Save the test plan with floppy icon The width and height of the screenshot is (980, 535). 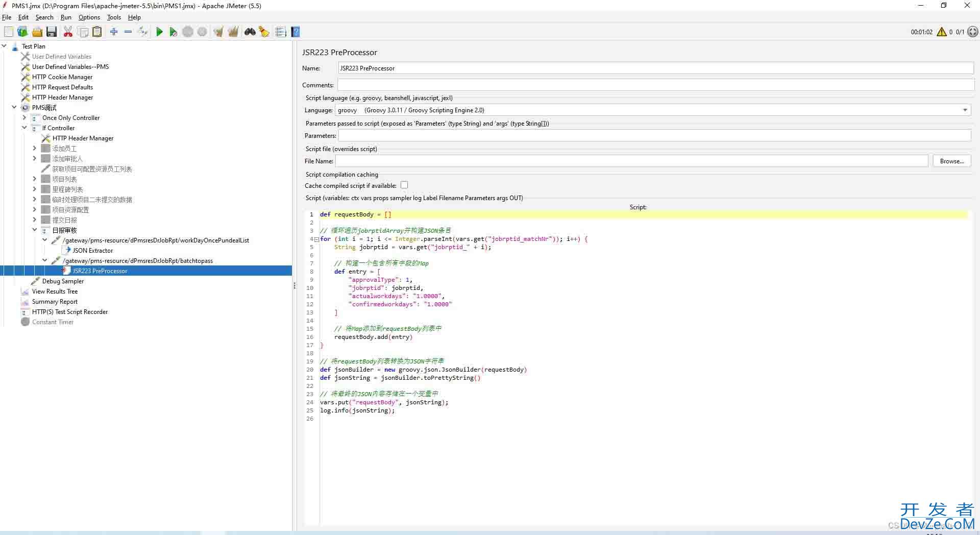point(52,32)
